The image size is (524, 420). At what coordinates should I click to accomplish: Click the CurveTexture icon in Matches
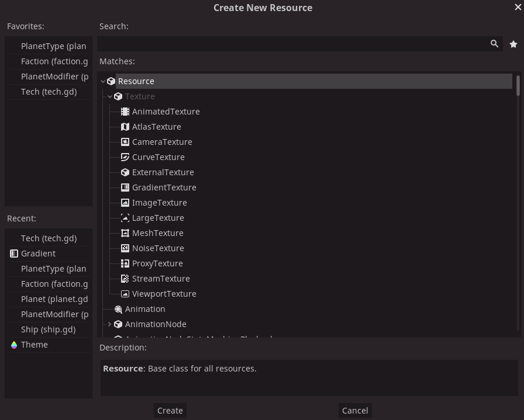click(125, 157)
